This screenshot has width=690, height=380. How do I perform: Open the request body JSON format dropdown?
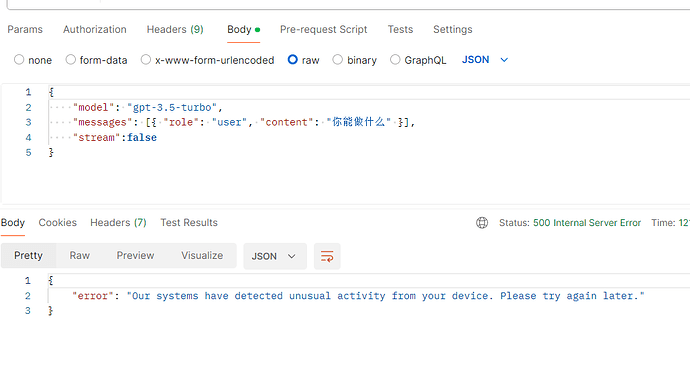point(484,60)
